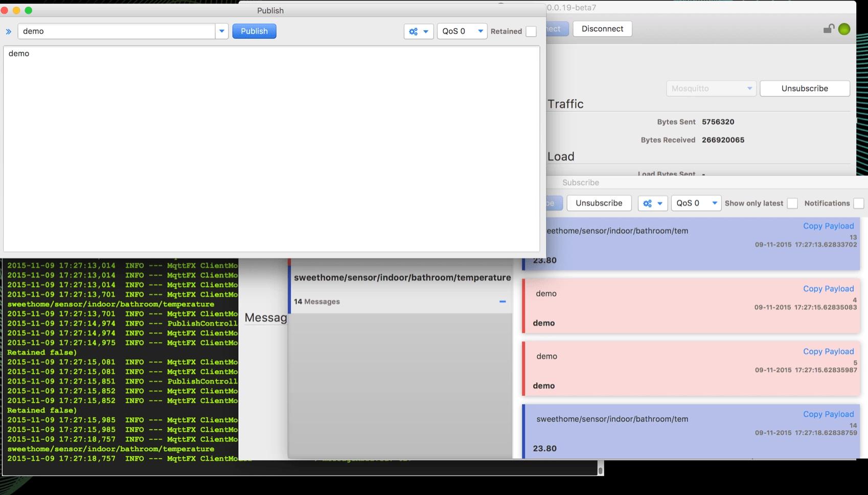Viewport: 868px width, 495px height.
Task: Enable the Notifications checkbox
Action: (x=858, y=204)
